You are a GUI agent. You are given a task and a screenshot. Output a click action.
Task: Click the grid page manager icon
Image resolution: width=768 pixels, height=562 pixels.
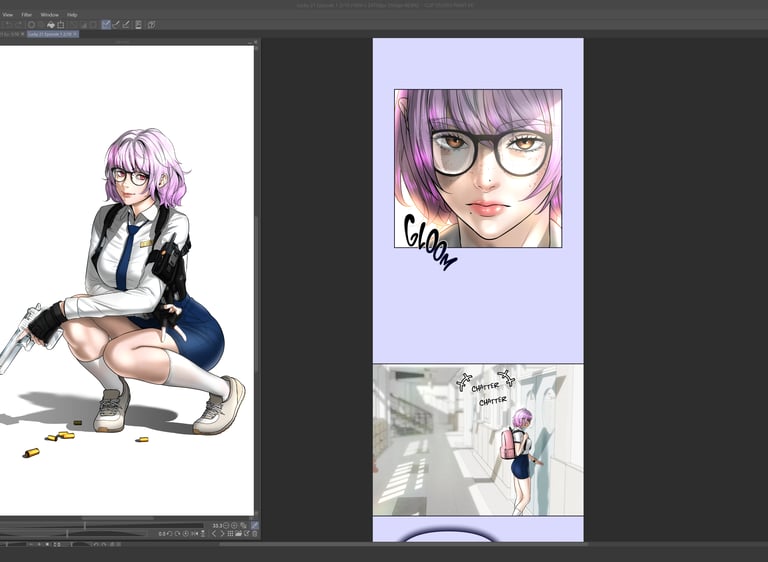click(230, 534)
